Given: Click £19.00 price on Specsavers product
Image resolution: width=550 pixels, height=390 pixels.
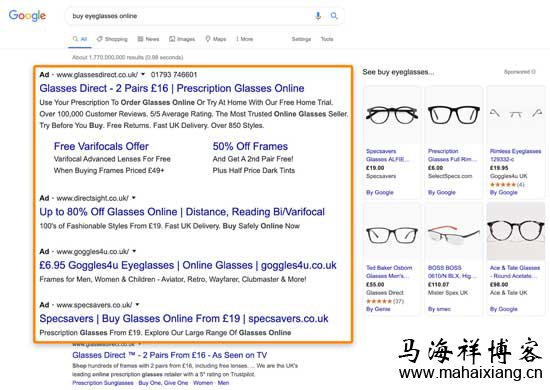Looking at the screenshot, I should [x=375, y=168].
